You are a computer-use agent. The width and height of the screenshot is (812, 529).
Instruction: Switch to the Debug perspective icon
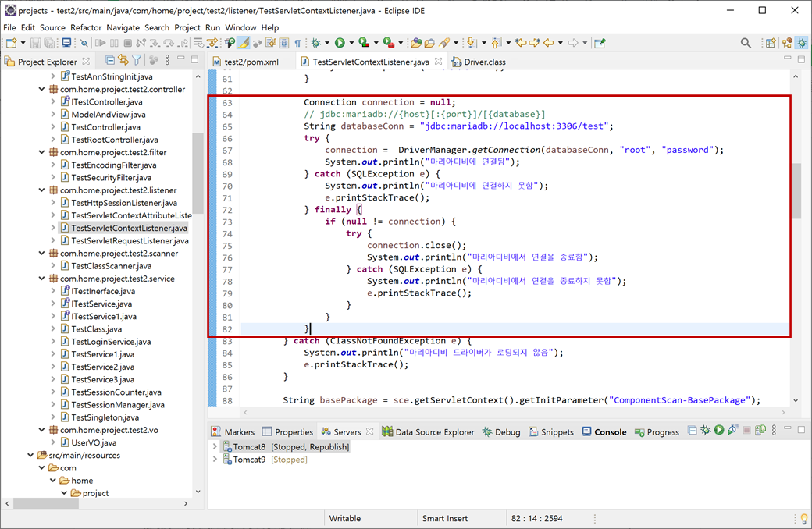click(x=802, y=43)
